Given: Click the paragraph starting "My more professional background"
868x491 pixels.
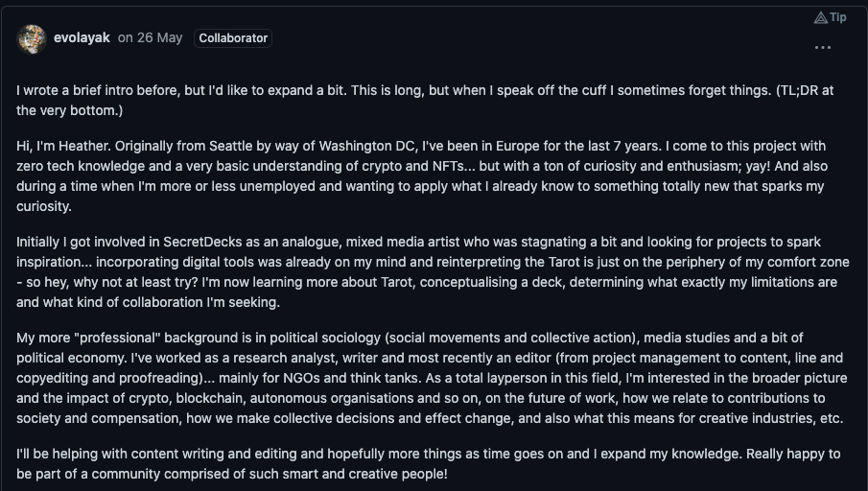Looking at the screenshot, I should point(432,378).
